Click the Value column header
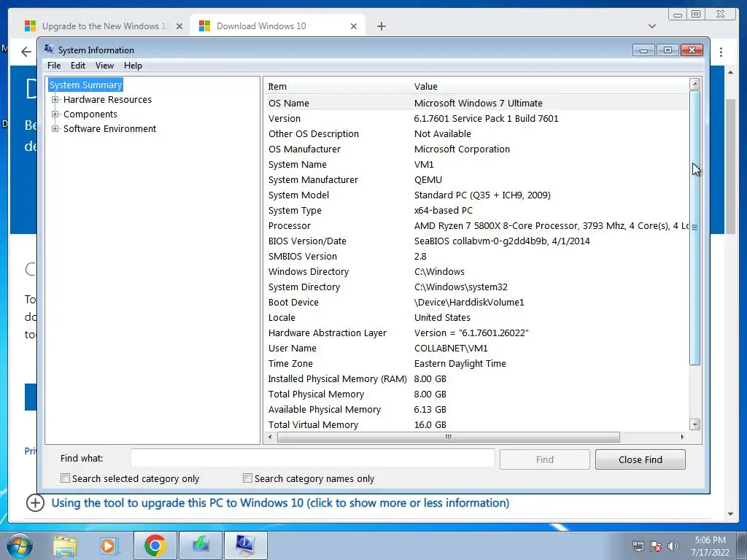 (549, 86)
